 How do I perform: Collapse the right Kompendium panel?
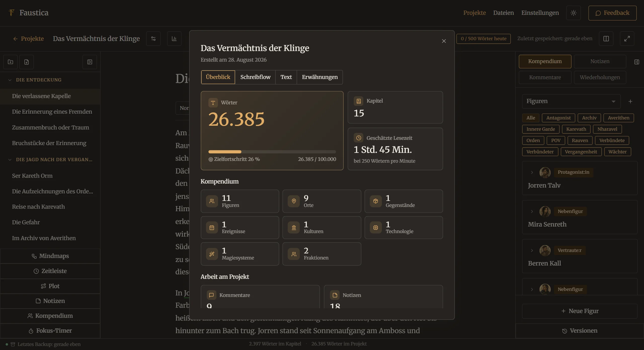637,62
